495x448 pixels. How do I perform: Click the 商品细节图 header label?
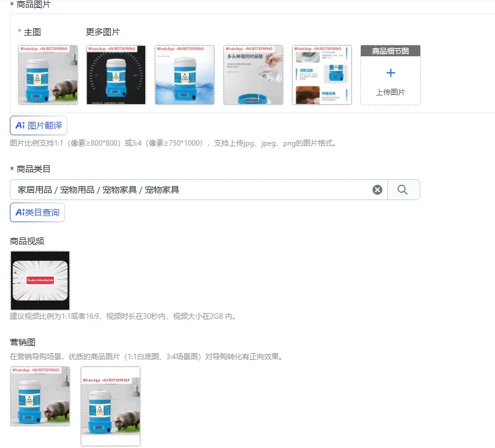tap(390, 51)
